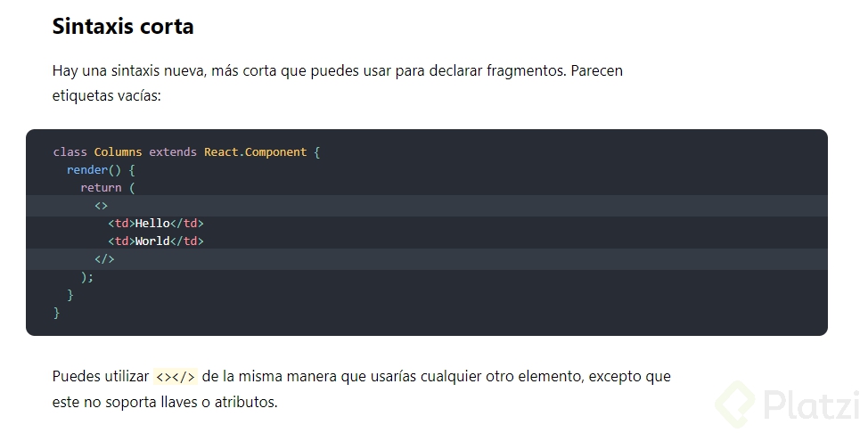The image size is (868, 433).
Task: Place cursor on the render() line
Action: [100, 170]
